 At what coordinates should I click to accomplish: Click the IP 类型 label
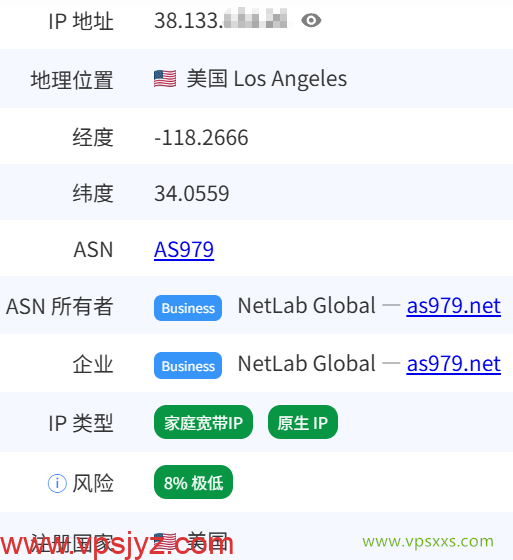81,423
